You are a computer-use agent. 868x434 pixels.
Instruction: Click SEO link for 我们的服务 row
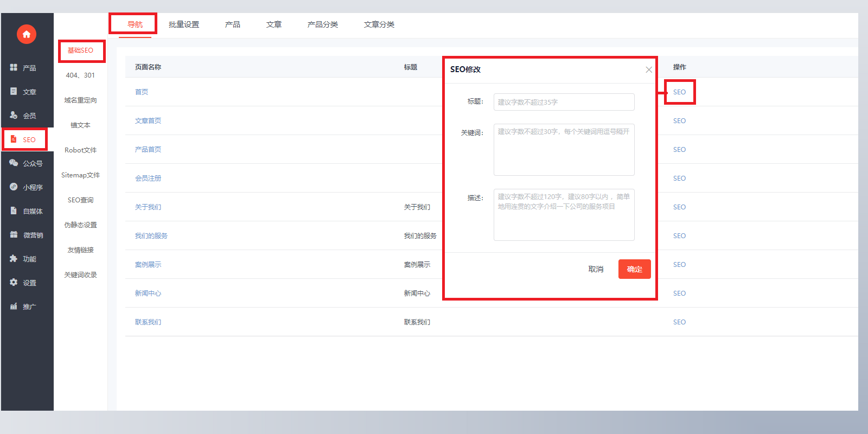point(679,236)
